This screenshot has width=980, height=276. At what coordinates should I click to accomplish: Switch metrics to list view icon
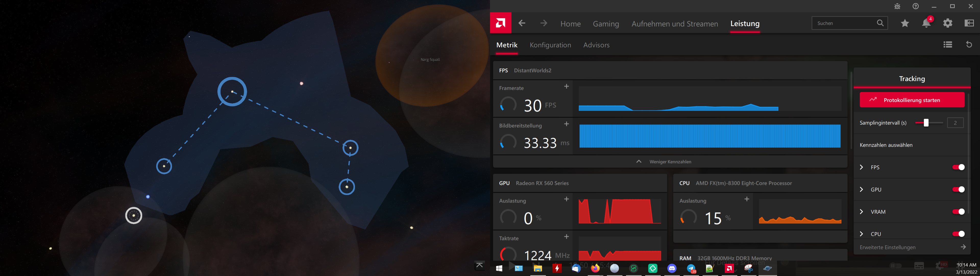(x=948, y=45)
